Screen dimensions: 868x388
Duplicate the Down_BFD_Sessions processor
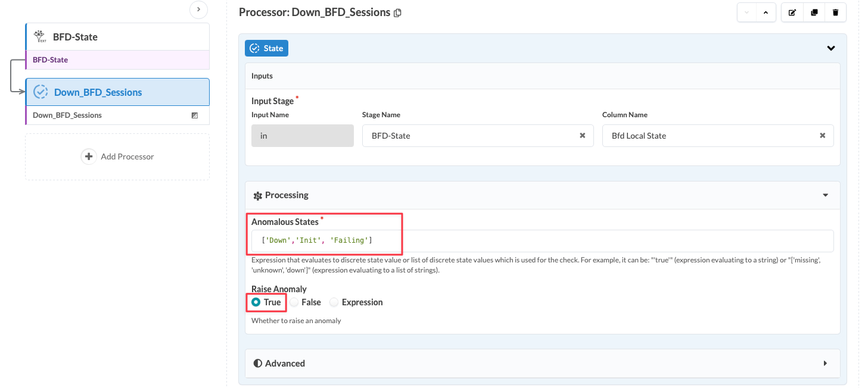coord(814,12)
